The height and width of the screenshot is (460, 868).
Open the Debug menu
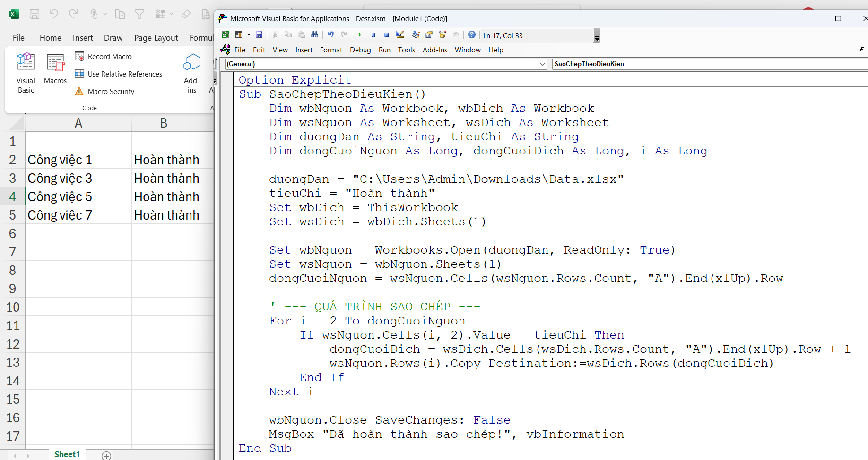[x=360, y=50]
